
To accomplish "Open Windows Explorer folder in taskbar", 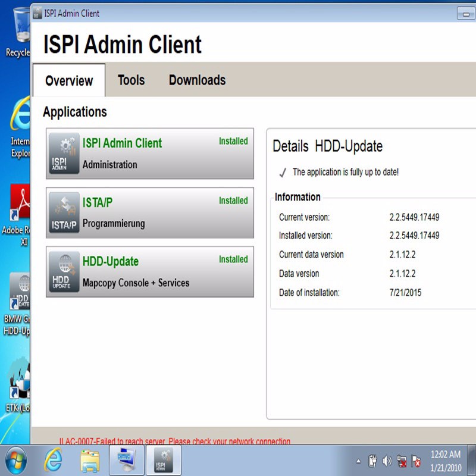I will tap(90, 461).
